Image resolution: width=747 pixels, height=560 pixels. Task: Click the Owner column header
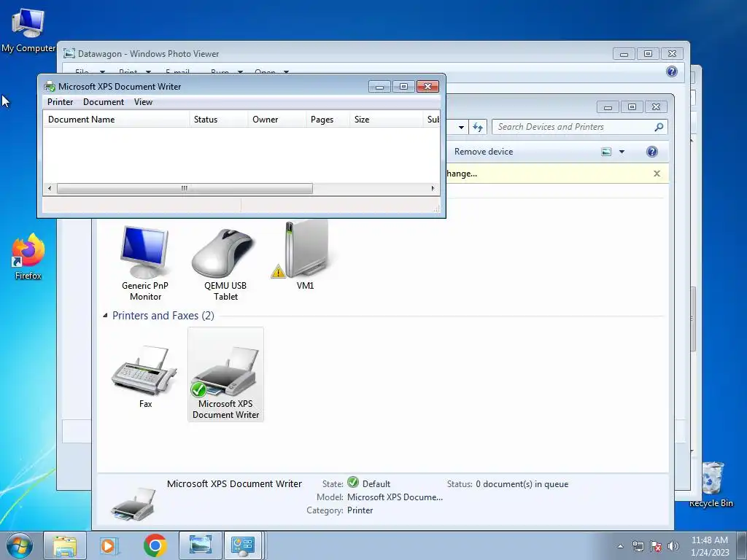click(276, 120)
